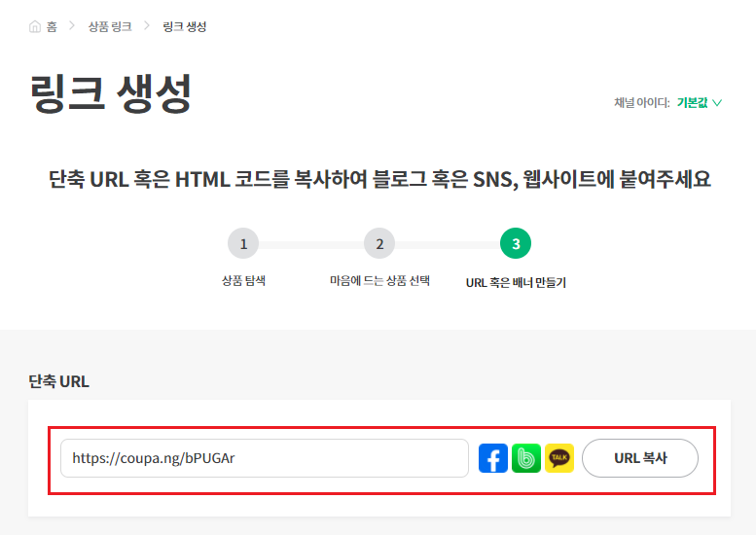Open the 채널 아이디 기본값 dropdown
Viewport: 756px width, 535px height.
700,103
